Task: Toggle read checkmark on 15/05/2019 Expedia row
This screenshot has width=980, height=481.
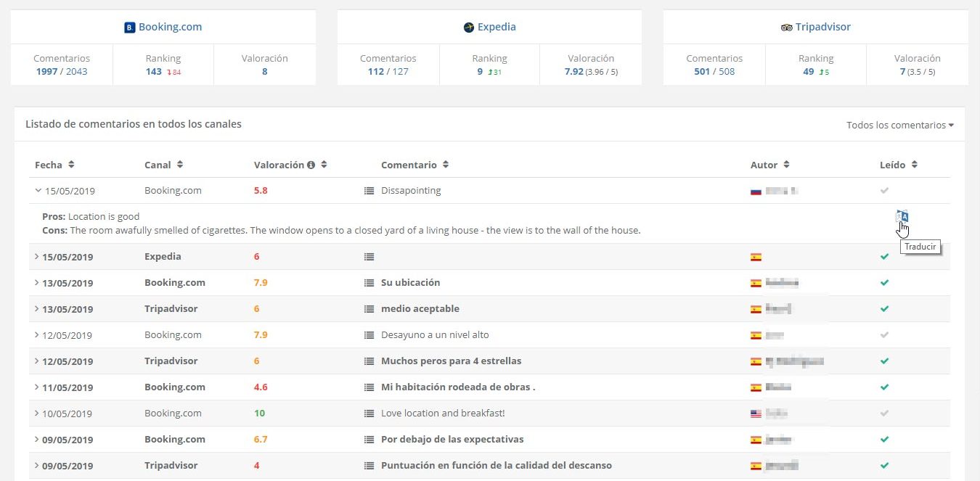Action: 884,257
